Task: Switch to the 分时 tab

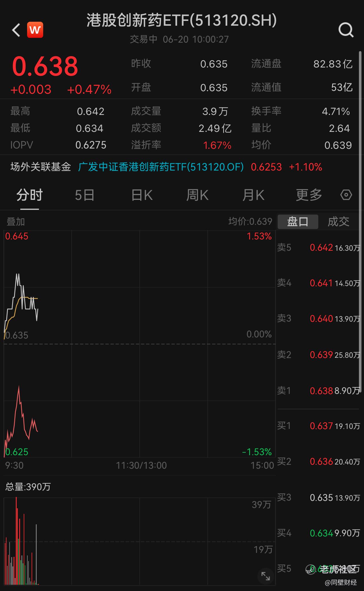Action: click(x=29, y=195)
